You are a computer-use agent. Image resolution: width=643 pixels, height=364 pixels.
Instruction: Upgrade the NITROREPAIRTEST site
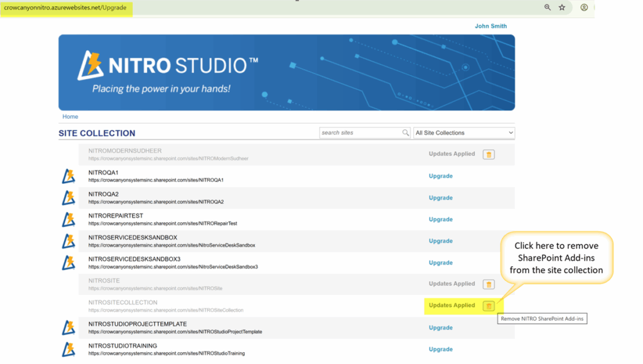pos(440,219)
